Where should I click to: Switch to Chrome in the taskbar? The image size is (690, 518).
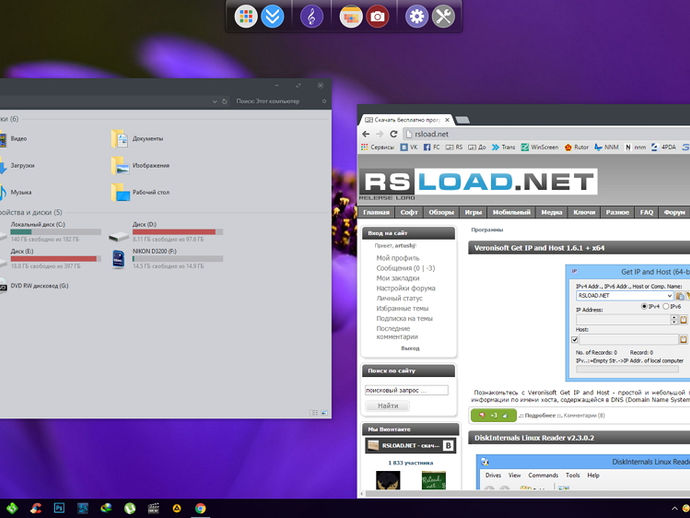click(200, 508)
